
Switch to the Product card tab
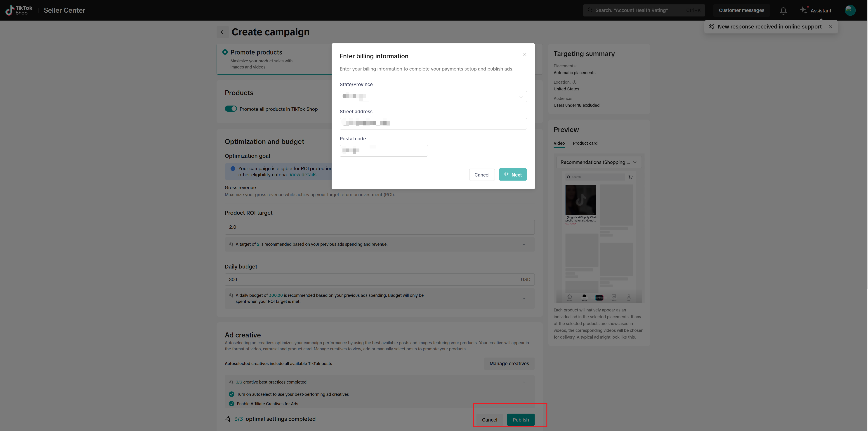[585, 143]
